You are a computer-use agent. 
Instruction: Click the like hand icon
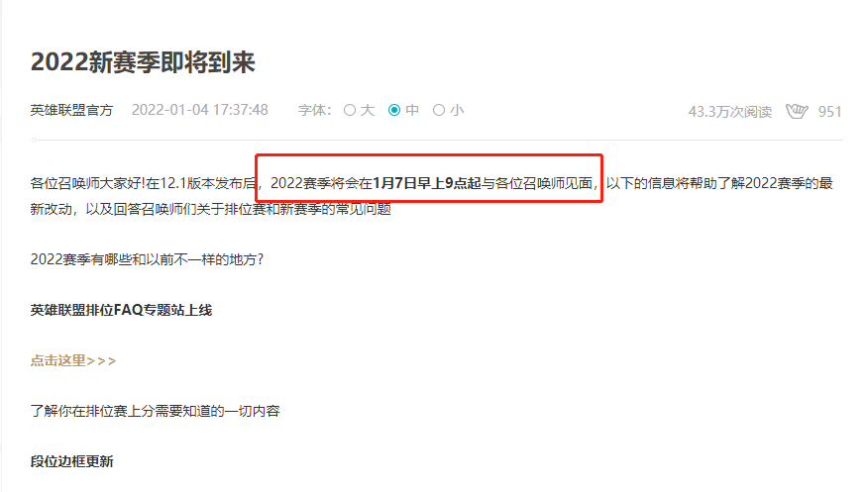coord(797,111)
